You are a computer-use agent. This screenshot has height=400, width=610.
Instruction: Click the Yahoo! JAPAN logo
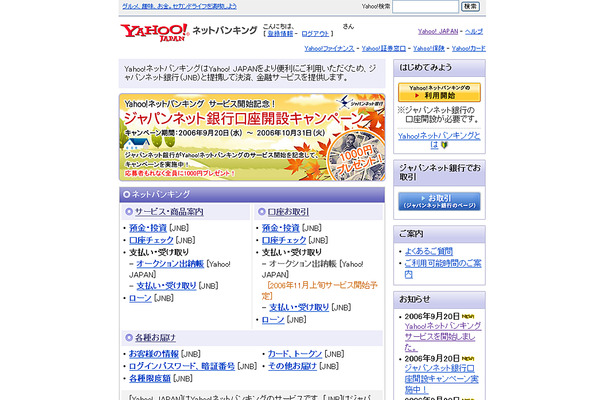[154, 33]
